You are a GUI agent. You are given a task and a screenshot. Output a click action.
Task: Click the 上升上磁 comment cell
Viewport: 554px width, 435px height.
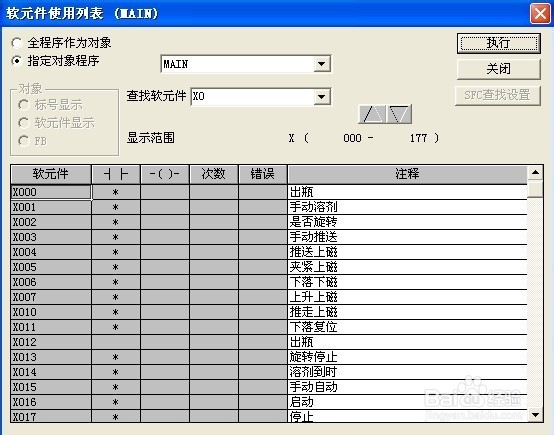tap(407, 297)
